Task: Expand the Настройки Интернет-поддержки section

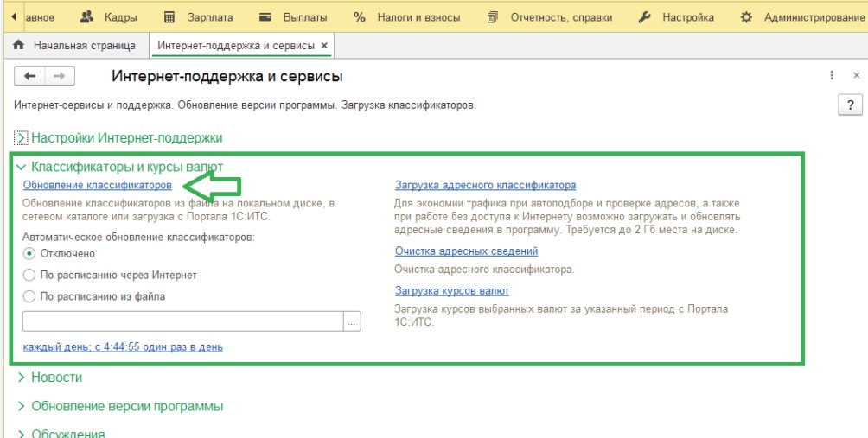Action: (x=22, y=137)
